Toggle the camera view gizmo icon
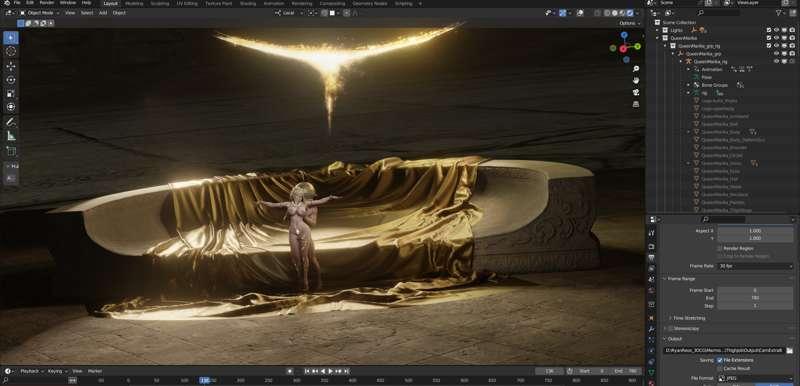This screenshot has width=800, height=386. pyautogui.click(x=636, y=92)
